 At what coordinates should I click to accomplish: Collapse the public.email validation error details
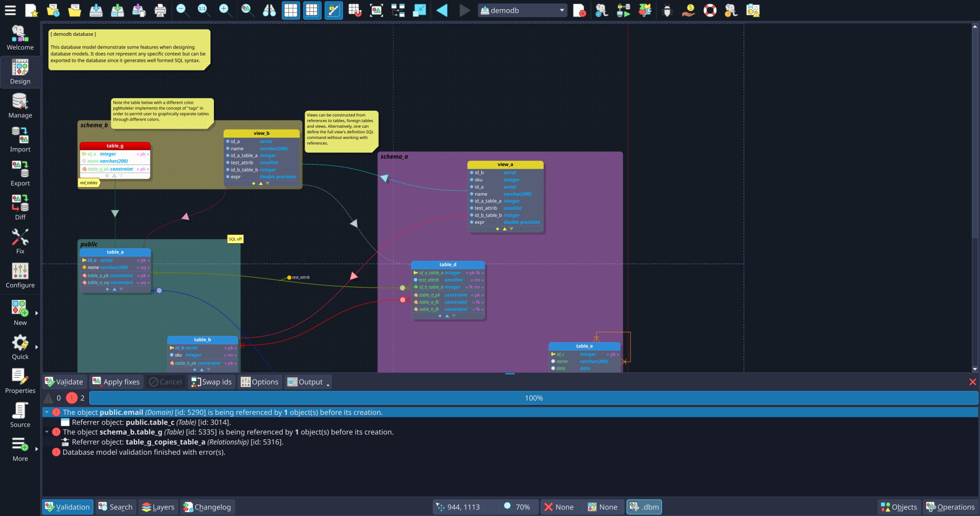point(47,412)
